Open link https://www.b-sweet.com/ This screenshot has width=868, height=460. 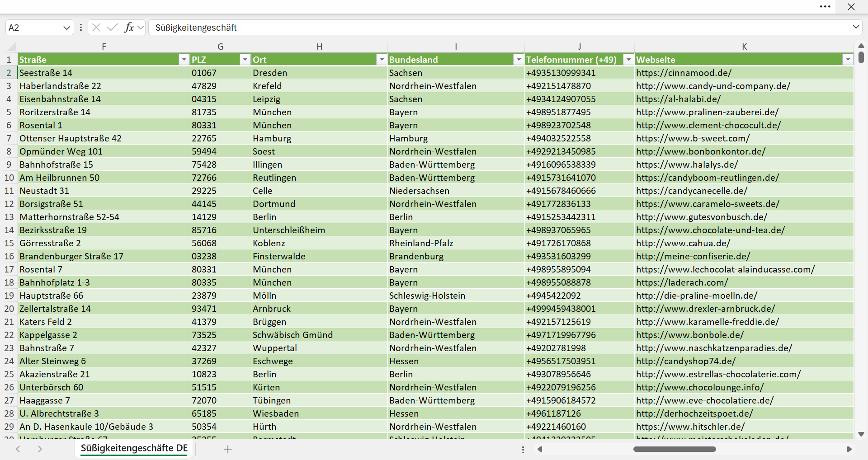[x=693, y=138]
